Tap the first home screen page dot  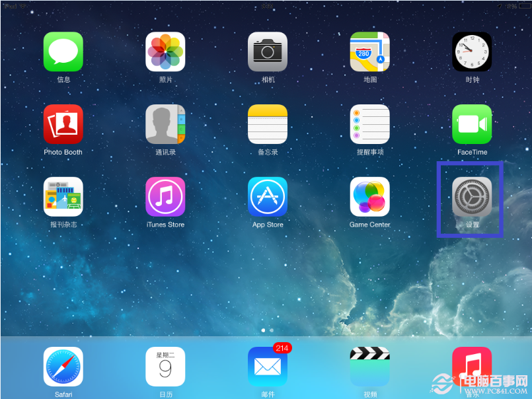pyautogui.click(x=263, y=330)
